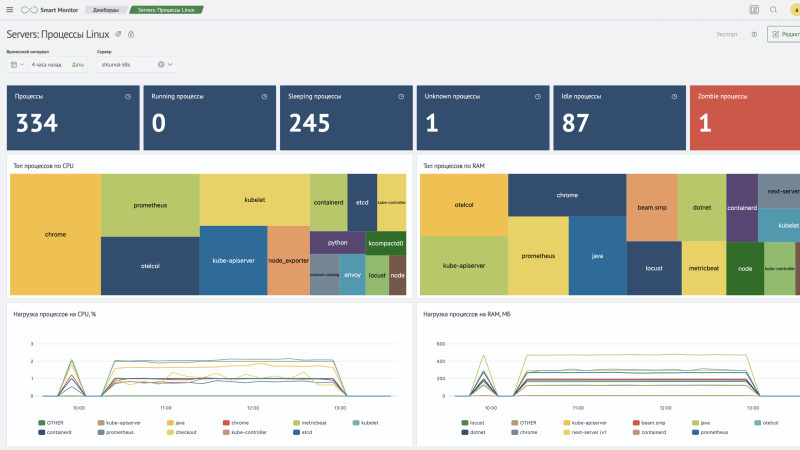
Task: Select metricbeat block in RAM treemap
Action: coord(704,268)
